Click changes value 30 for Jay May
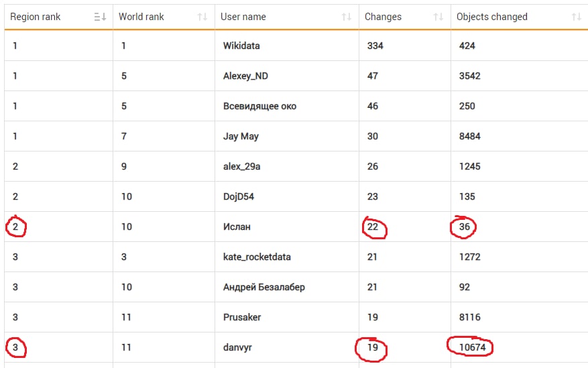Screen dimensions: 588x368 [x=372, y=136]
